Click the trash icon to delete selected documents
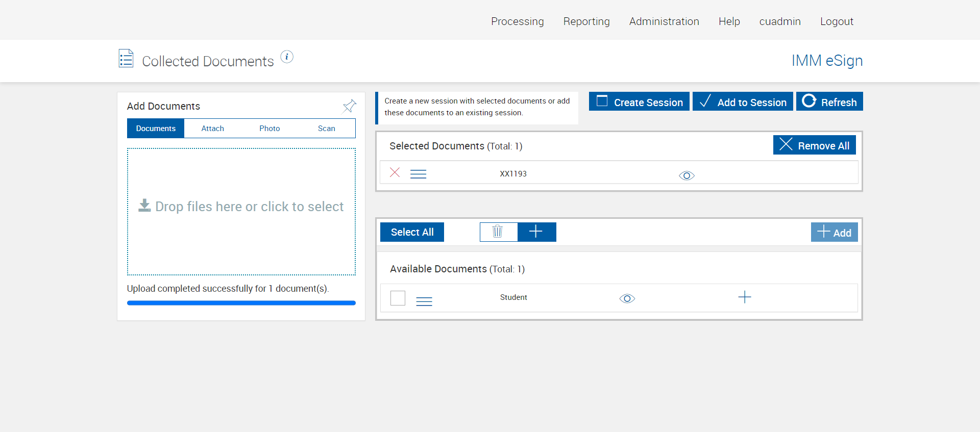This screenshot has height=432, width=980. (498, 232)
